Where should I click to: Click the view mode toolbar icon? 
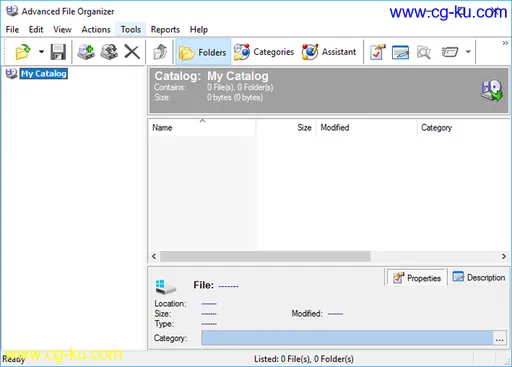click(x=450, y=52)
